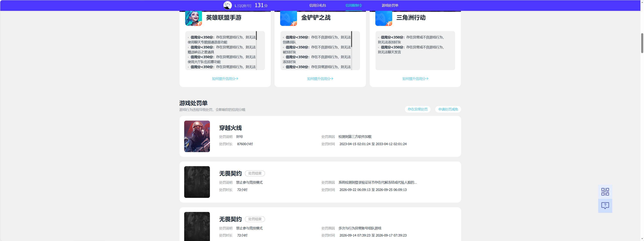This screenshot has height=241, width=644.
Task: Open the QR code floating icon
Action: pyautogui.click(x=605, y=192)
